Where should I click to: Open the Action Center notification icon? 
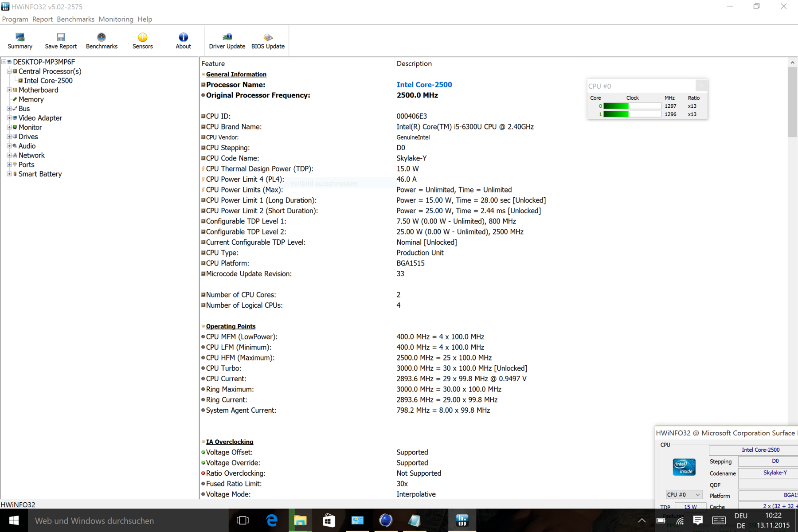pos(698,520)
